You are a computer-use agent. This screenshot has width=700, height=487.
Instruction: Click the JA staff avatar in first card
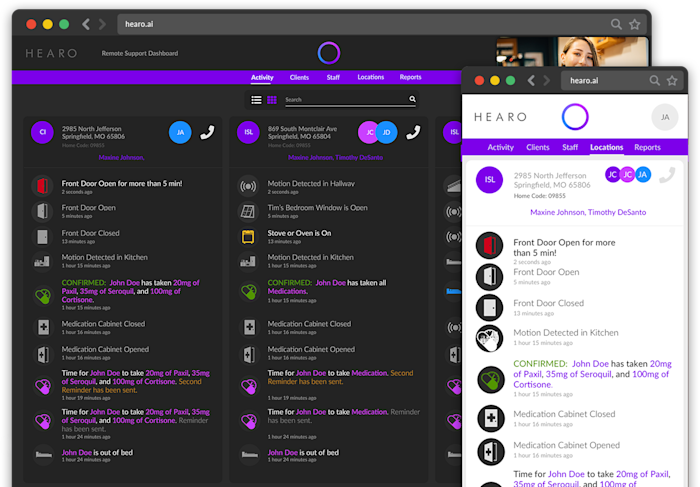180,132
